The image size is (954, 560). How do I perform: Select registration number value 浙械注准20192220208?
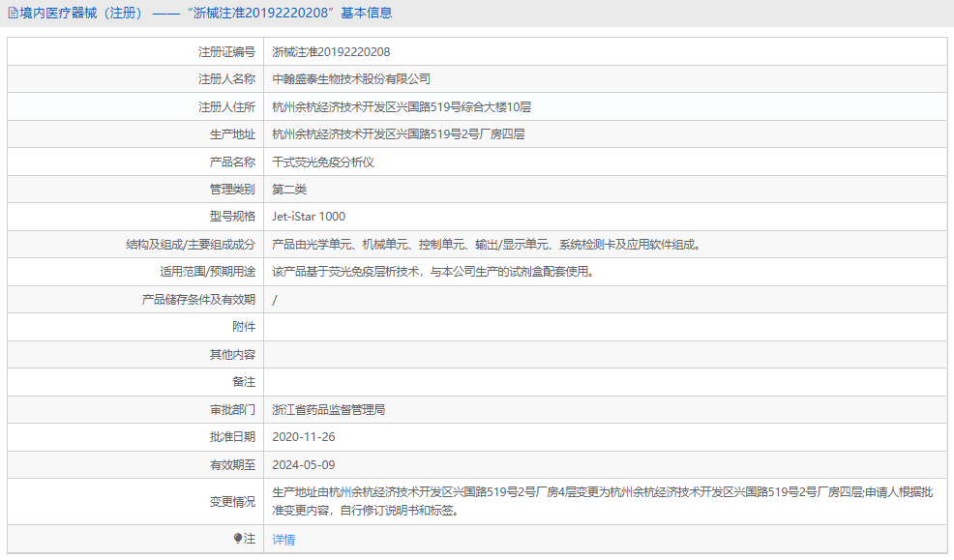pyautogui.click(x=331, y=51)
